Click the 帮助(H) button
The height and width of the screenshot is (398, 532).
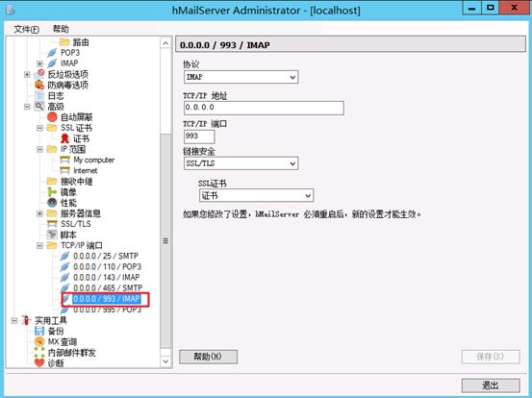[x=208, y=357]
